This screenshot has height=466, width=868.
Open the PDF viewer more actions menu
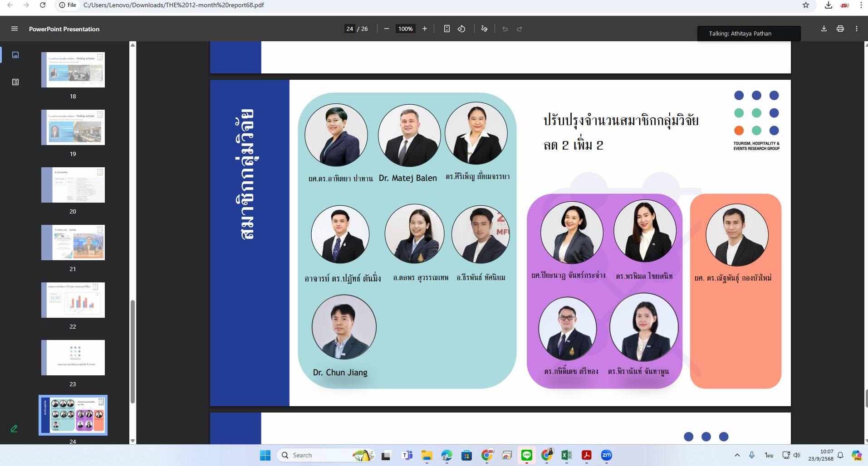[857, 29]
